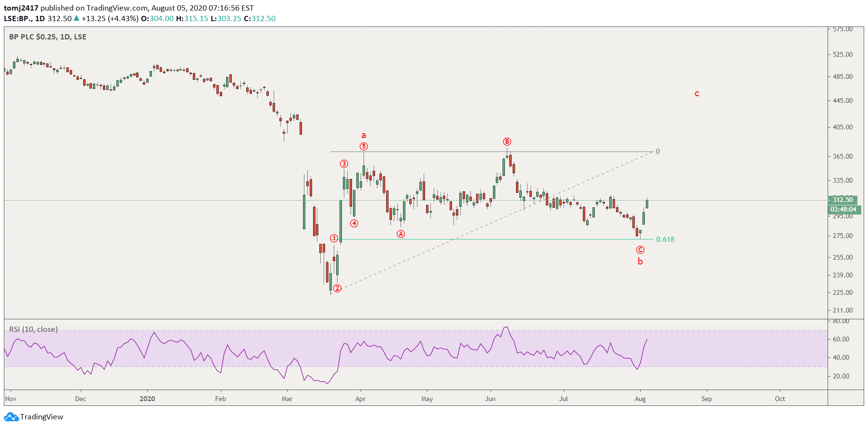Click the RSI (10, close) indicator label
868x428 pixels.
tap(33, 329)
